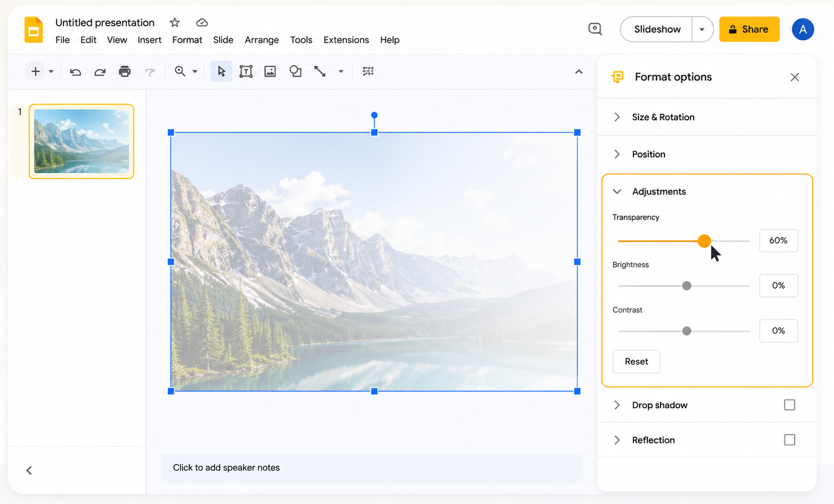Enable the Reflection checkbox
The image size is (834, 504).
[790, 440]
